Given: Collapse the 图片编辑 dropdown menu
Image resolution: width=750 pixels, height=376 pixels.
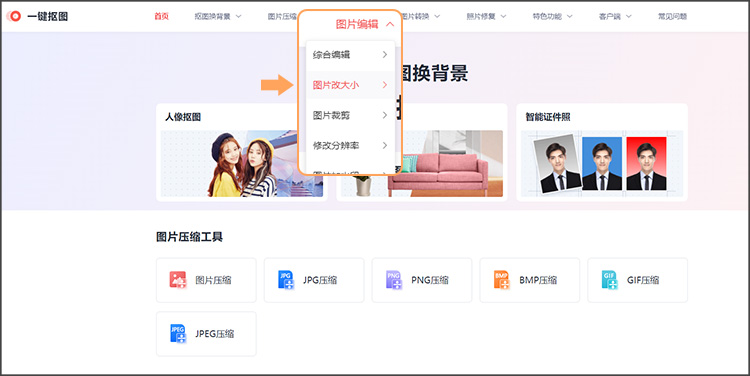Looking at the screenshot, I should [x=365, y=24].
